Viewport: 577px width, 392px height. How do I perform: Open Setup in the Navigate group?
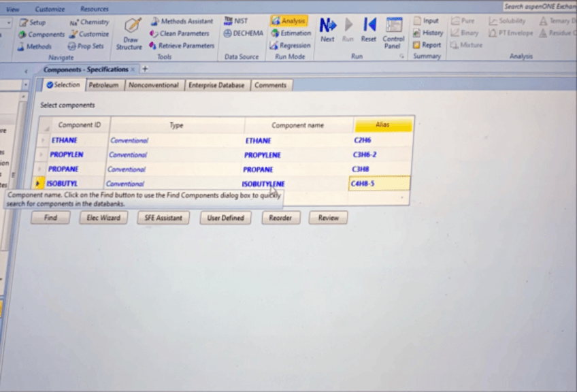pos(33,22)
